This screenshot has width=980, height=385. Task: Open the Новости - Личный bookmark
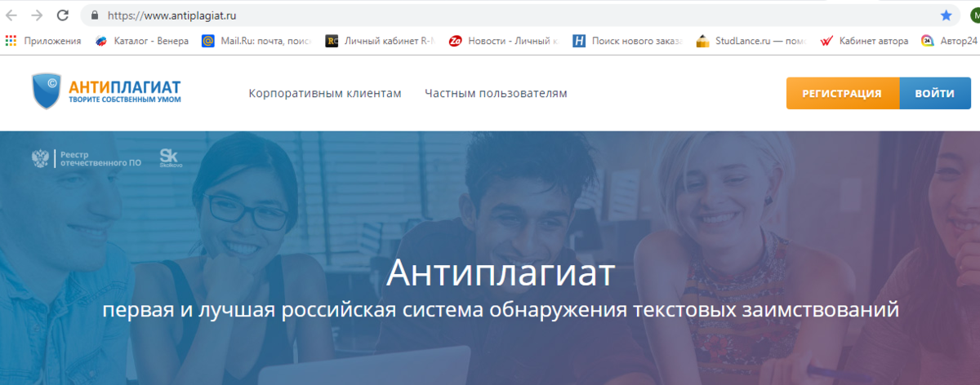[504, 40]
